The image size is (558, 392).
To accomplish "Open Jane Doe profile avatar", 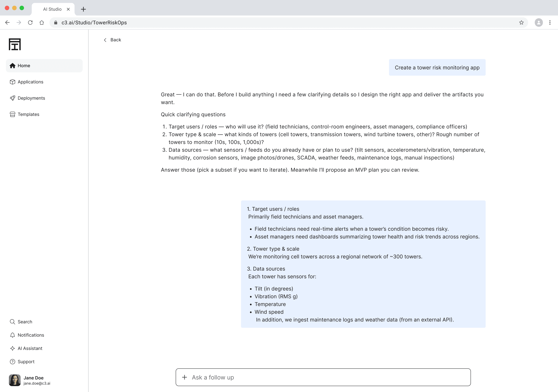I will click(15, 380).
